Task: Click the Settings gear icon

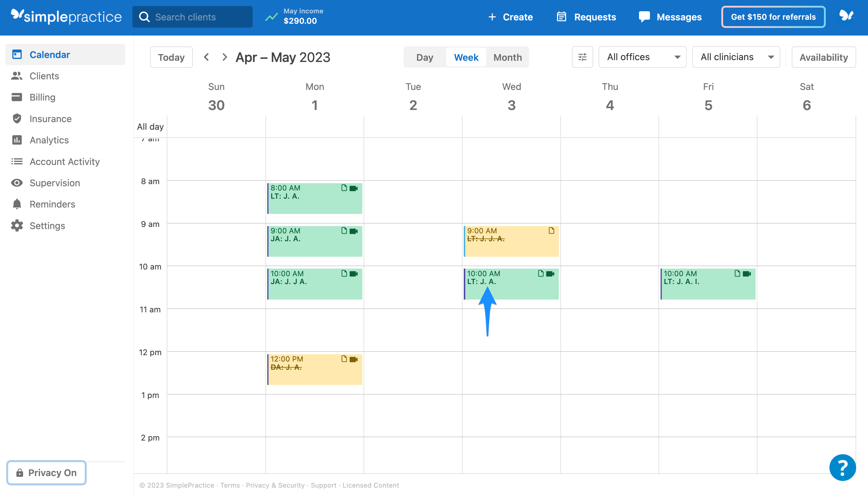Action: coord(17,225)
